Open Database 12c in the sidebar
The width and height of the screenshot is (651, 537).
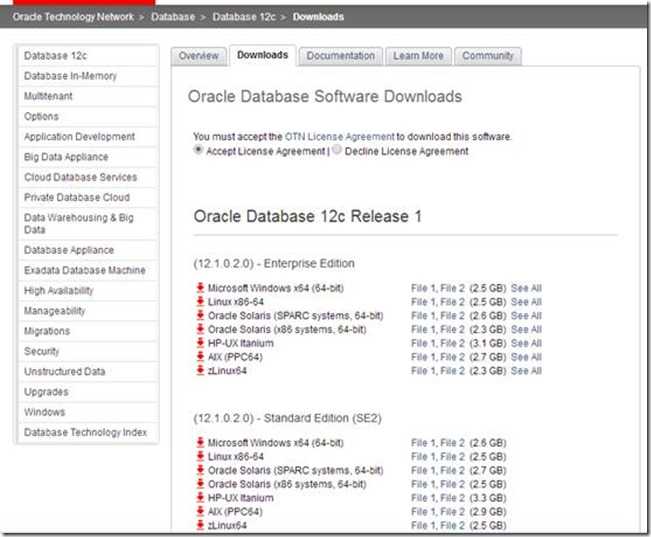88,56
